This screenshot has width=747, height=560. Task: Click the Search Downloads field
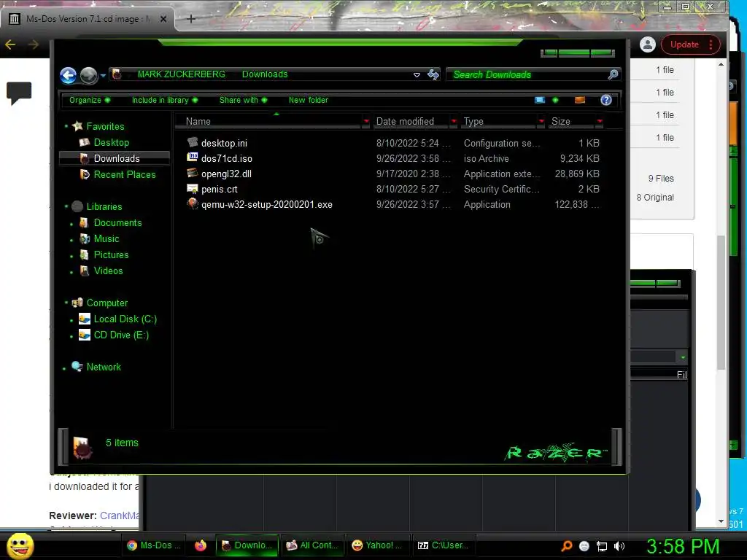(x=527, y=75)
